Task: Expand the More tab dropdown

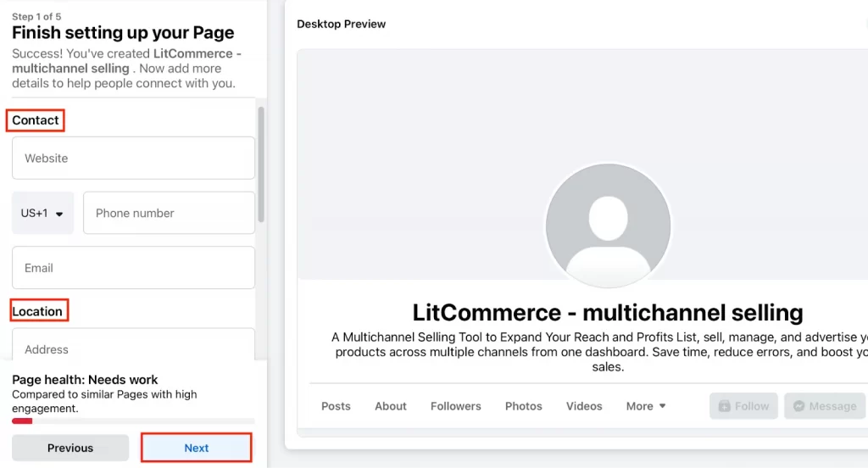Action: [645, 406]
